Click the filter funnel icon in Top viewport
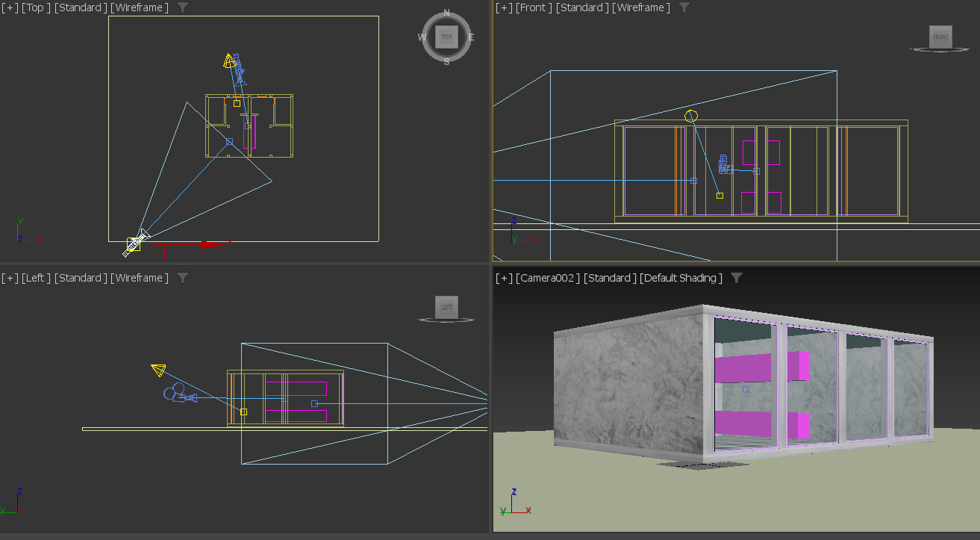The image size is (980, 540). point(183,7)
